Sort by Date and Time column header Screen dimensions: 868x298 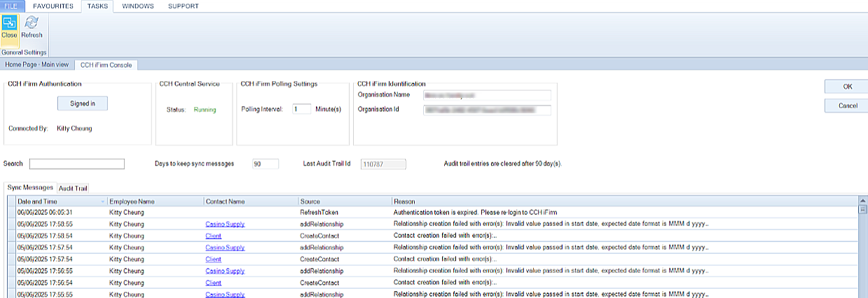pyautogui.click(x=61, y=201)
